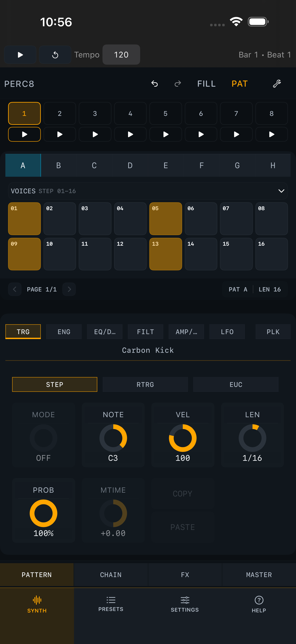Open the AMP/… parameter tab
Image resolution: width=296 pixels, height=644 pixels.
click(186, 332)
